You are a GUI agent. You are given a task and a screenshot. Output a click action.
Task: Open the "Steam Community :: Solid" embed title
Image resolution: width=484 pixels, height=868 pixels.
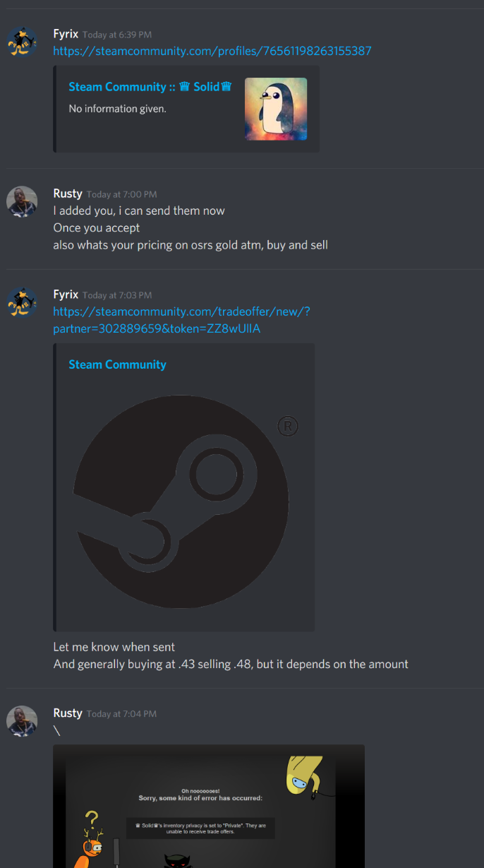click(150, 87)
